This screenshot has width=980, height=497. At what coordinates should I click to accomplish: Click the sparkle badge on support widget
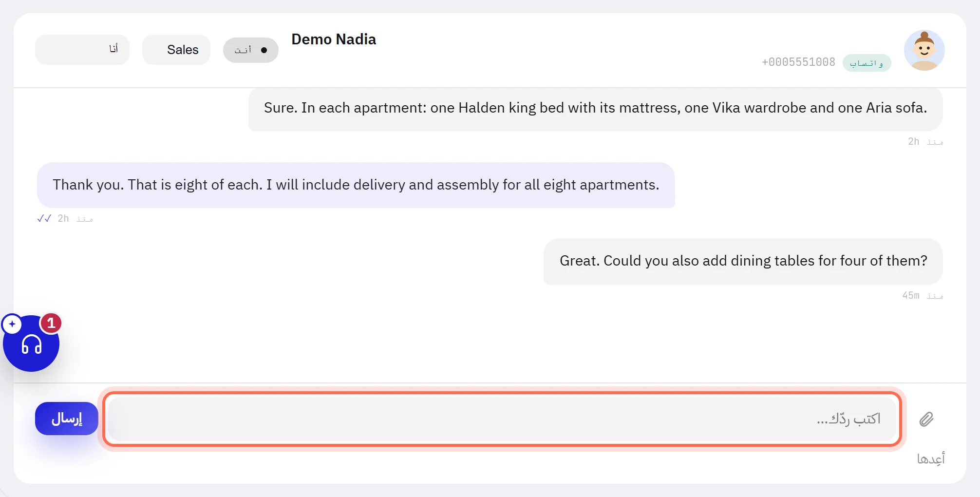pos(12,324)
